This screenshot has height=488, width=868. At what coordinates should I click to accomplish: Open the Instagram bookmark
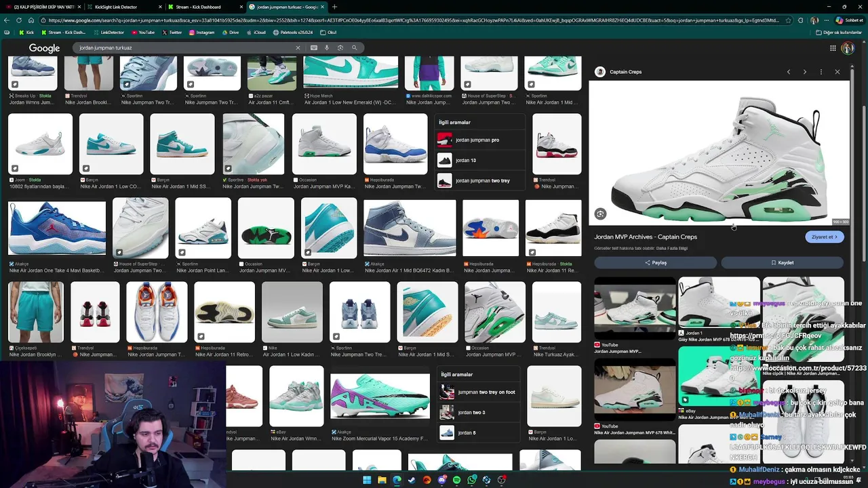click(x=201, y=33)
